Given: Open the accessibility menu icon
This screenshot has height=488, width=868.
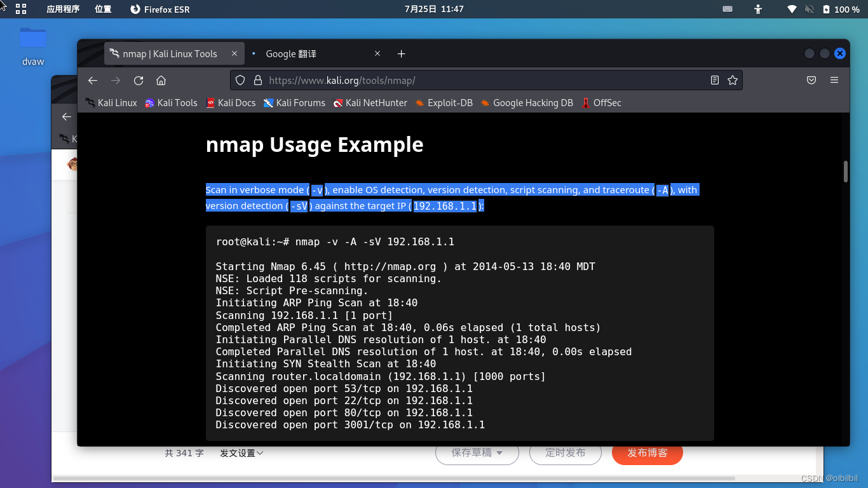Looking at the screenshot, I should (x=758, y=9).
